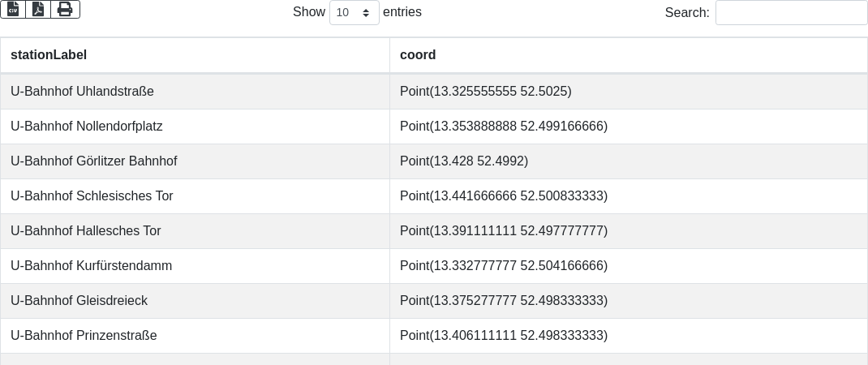Click the U-Bahnhof Schlesisches Tor row
Screen dimensions: 868x365
pos(92,196)
